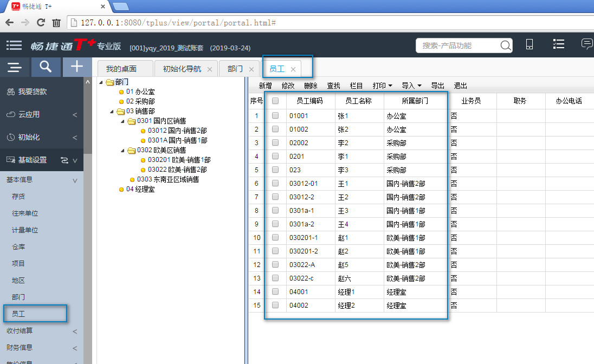Viewport: 594px width, 364px height.
Task: Close the 员工 tab
Action: [293, 69]
